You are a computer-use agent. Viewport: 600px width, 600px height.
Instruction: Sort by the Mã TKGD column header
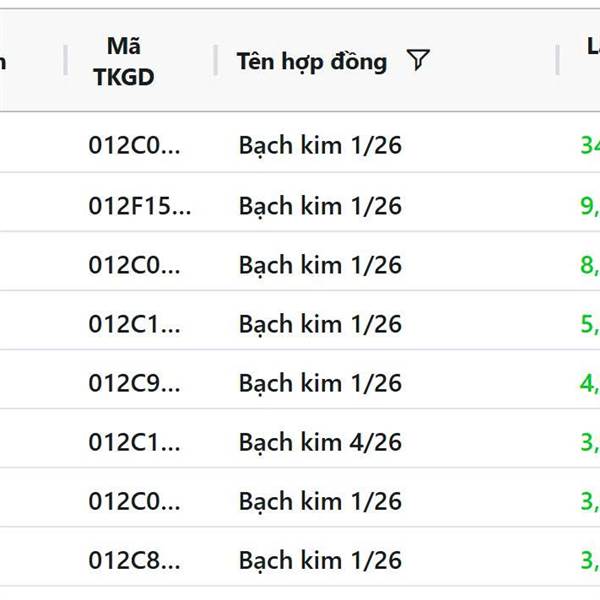124,61
